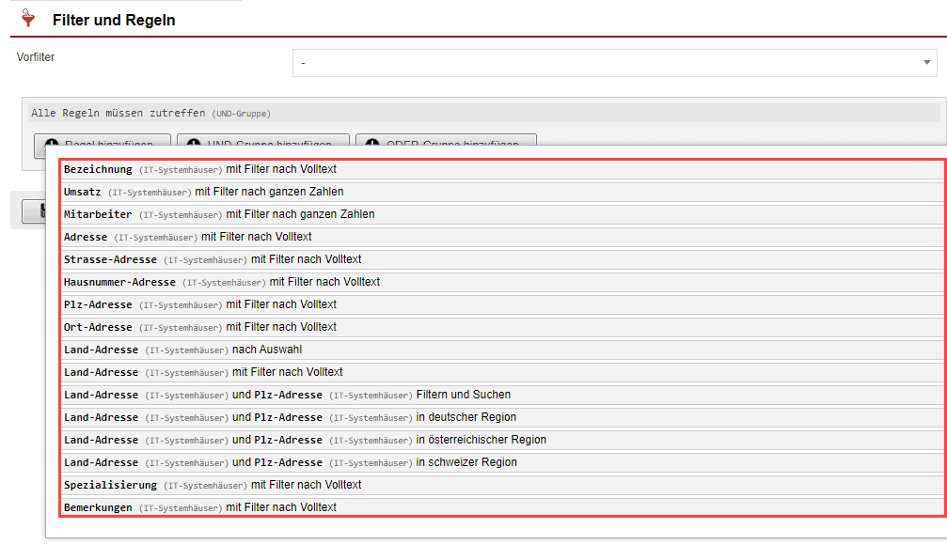Click the UND-Gruppe hinzufügen plus icon
Screen dimensions: 947x560
pos(194,144)
